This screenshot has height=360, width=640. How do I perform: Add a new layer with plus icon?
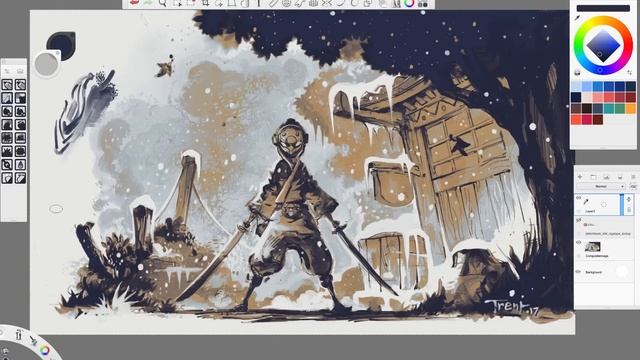tap(580, 177)
